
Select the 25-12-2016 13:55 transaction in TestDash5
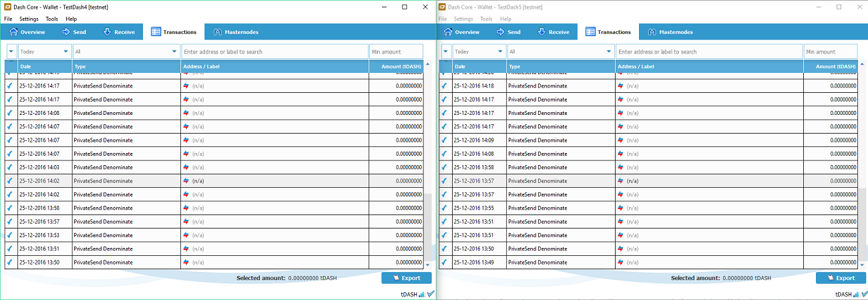coord(648,208)
